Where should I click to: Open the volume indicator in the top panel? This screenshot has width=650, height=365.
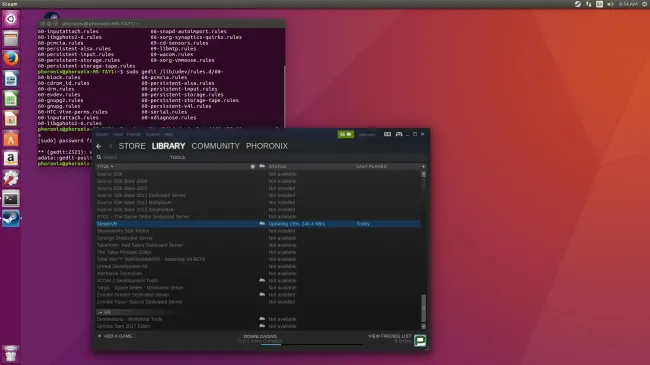tap(610, 4)
